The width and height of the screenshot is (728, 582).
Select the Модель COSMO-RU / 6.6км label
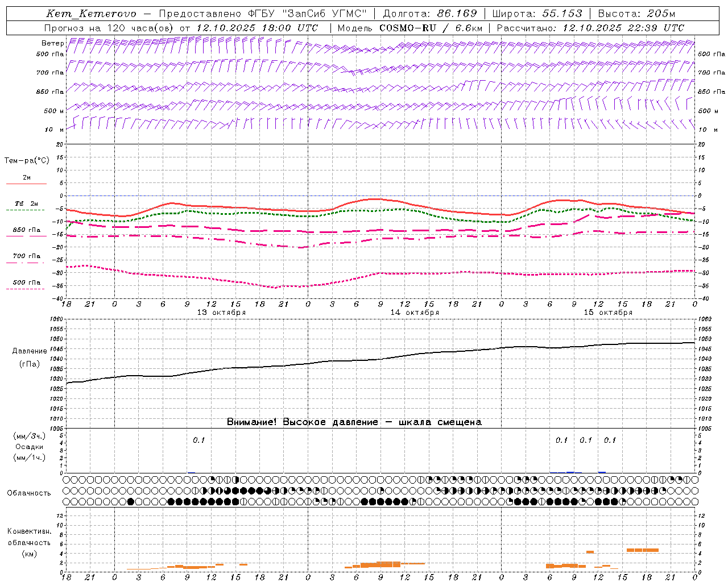(x=410, y=28)
